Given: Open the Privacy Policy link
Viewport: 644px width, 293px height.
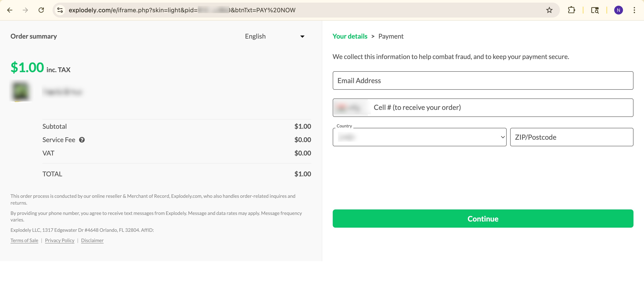Looking at the screenshot, I should click(60, 240).
